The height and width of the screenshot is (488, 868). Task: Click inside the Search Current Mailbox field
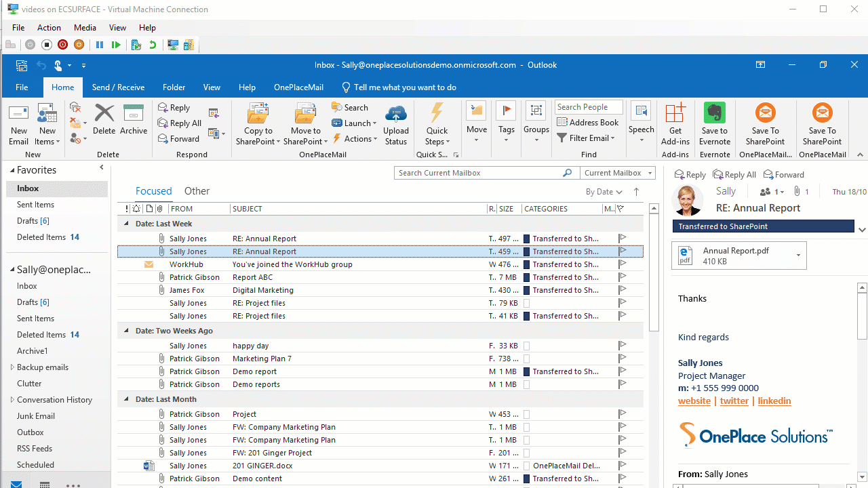[x=475, y=173]
